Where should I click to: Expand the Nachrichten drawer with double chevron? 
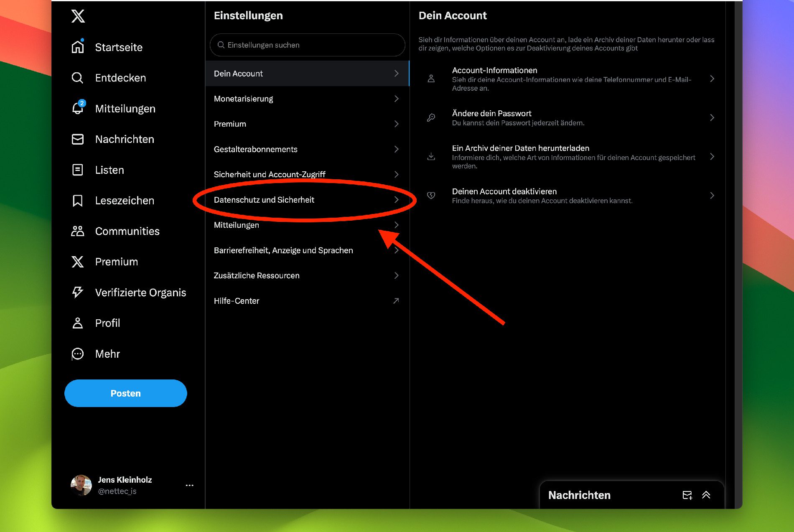tap(706, 495)
